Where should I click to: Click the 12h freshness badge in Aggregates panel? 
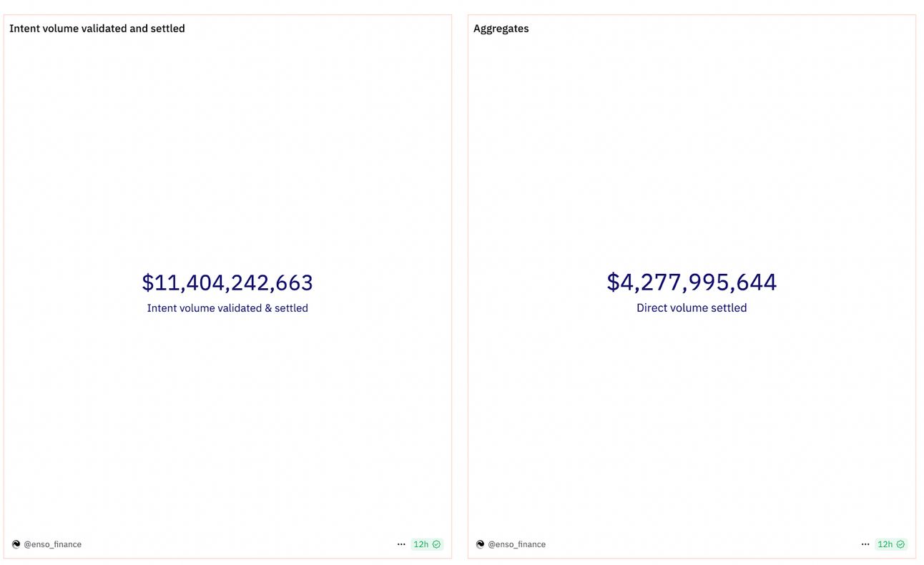[x=891, y=544]
